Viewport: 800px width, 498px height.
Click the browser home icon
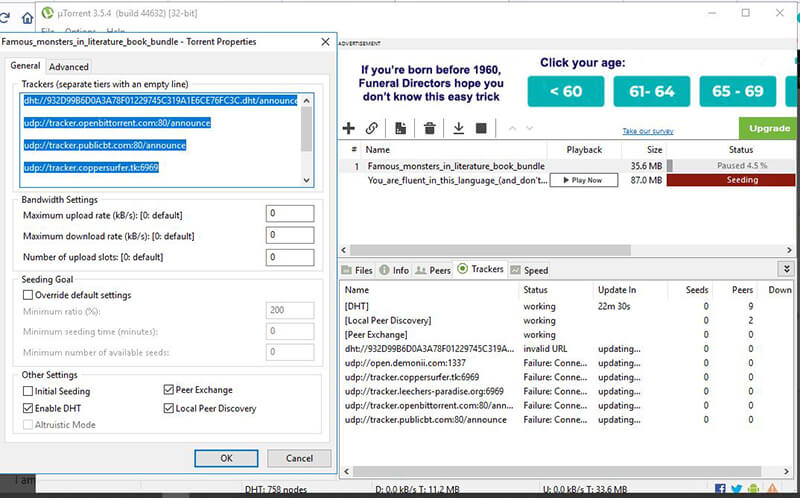click(x=27, y=18)
